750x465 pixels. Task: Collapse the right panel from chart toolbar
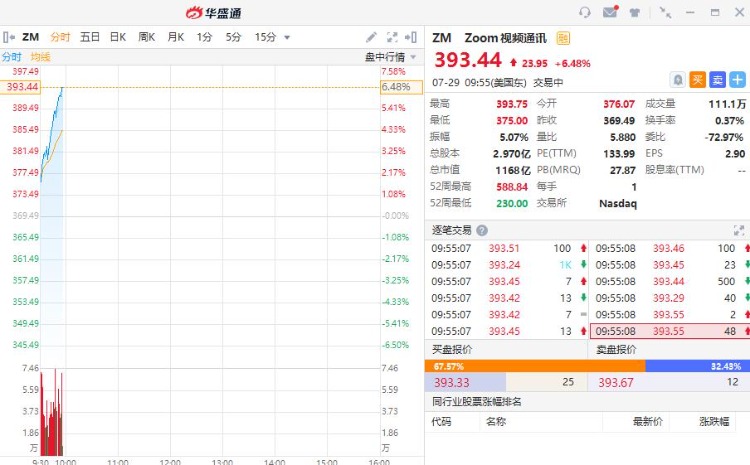click(x=411, y=37)
